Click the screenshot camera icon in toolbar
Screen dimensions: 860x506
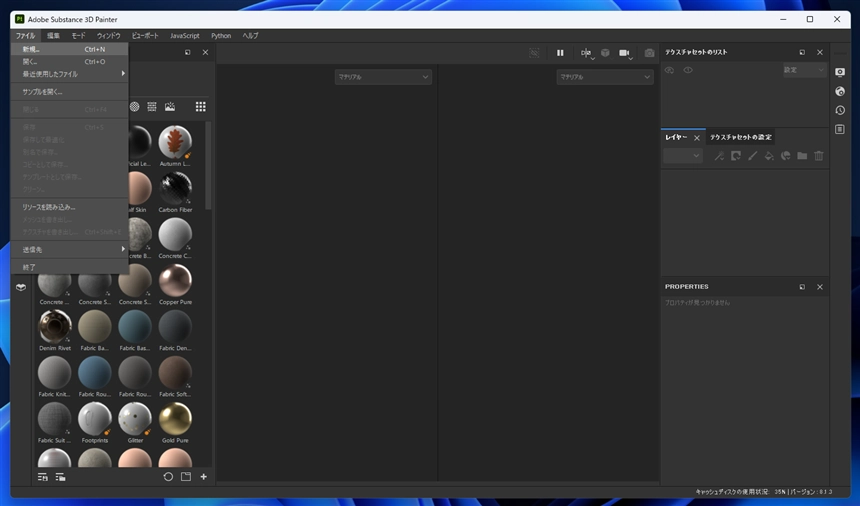tap(649, 53)
